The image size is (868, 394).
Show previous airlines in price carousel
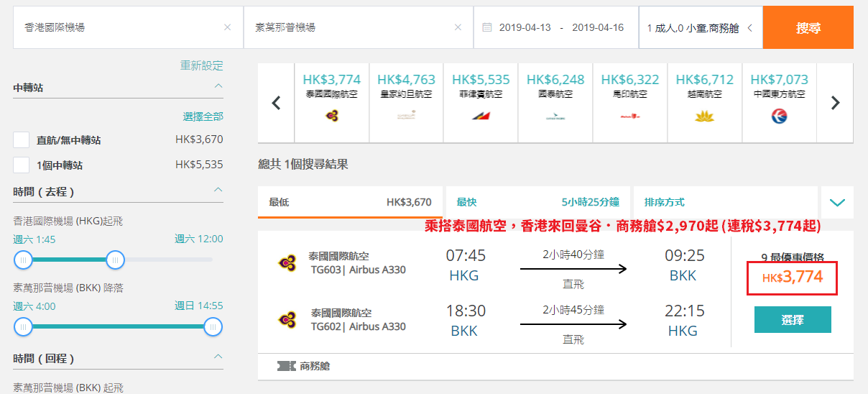(x=276, y=103)
